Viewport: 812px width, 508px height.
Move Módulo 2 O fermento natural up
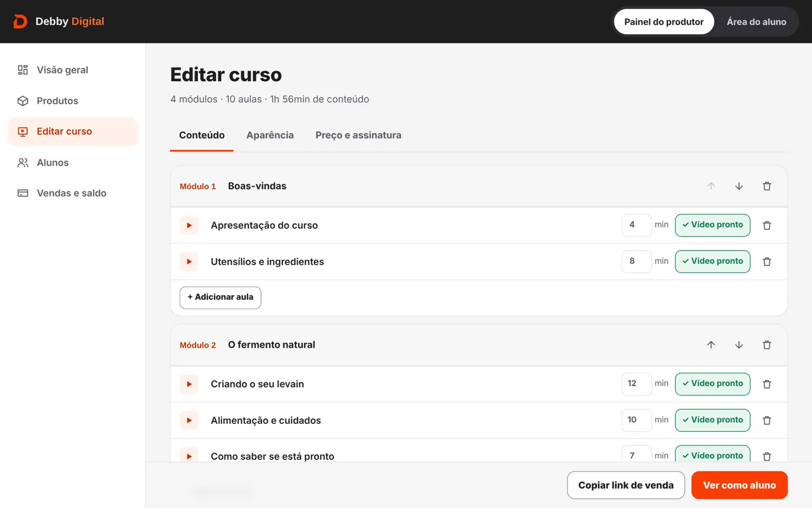[711, 345]
